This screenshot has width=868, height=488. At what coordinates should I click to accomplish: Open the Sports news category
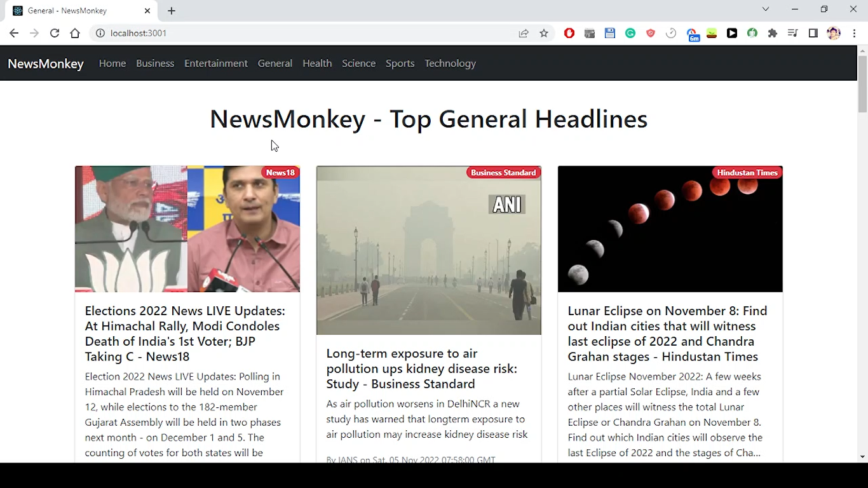(x=400, y=64)
